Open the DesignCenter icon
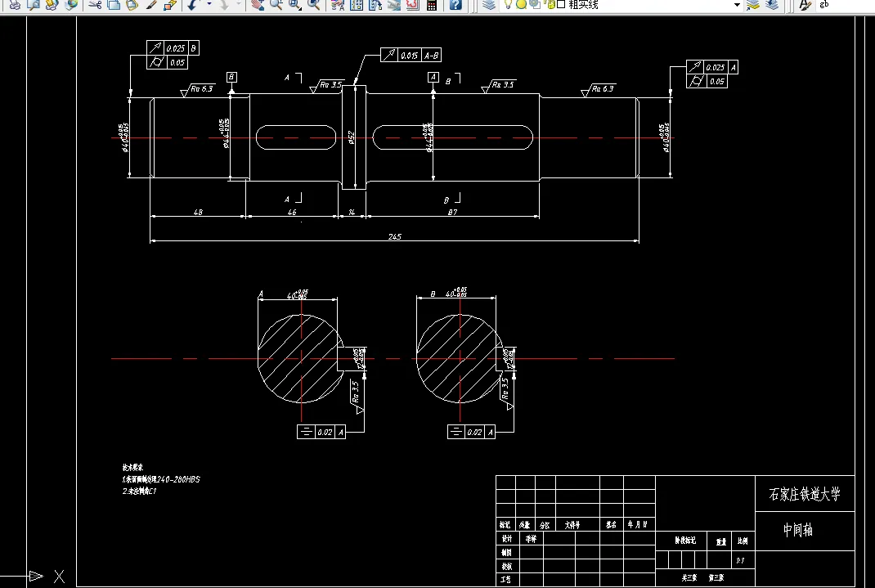Image resolution: width=875 pixels, height=588 pixels. coord(357,4)
